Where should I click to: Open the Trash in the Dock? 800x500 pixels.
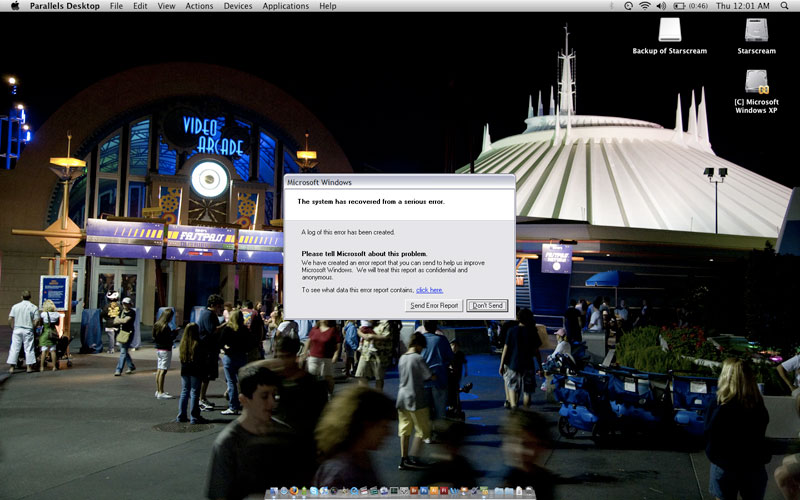[529, 491]
